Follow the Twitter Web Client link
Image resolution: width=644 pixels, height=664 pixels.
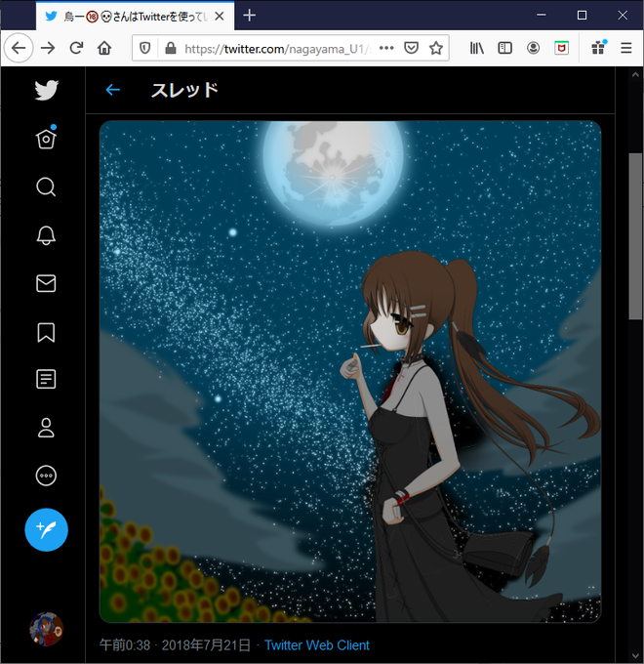tap(317, 644)
